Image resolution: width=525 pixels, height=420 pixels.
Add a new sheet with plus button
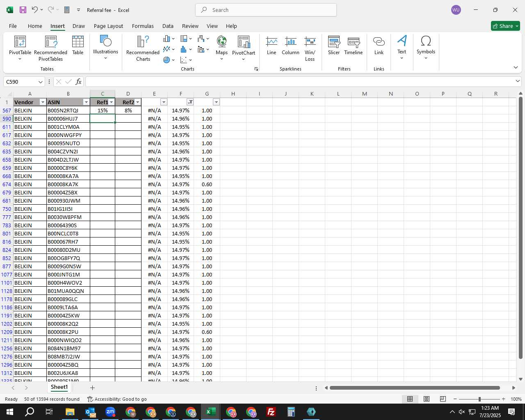[92, 388]
